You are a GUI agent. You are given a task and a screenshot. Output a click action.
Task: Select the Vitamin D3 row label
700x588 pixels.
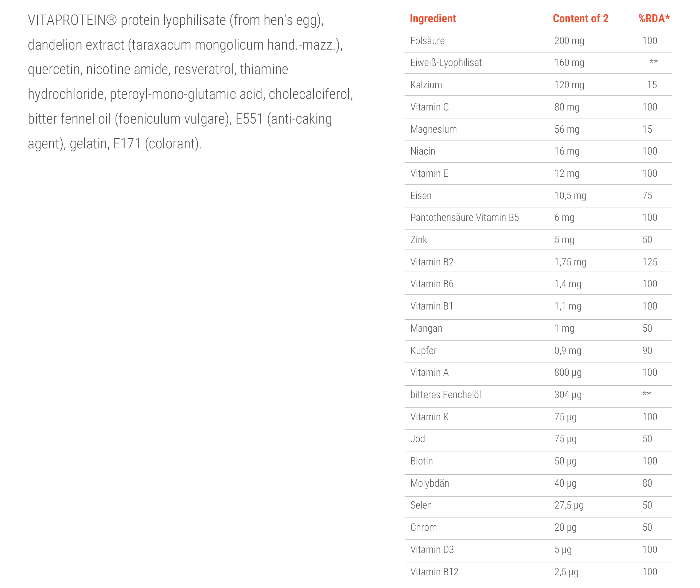point(432,550)
